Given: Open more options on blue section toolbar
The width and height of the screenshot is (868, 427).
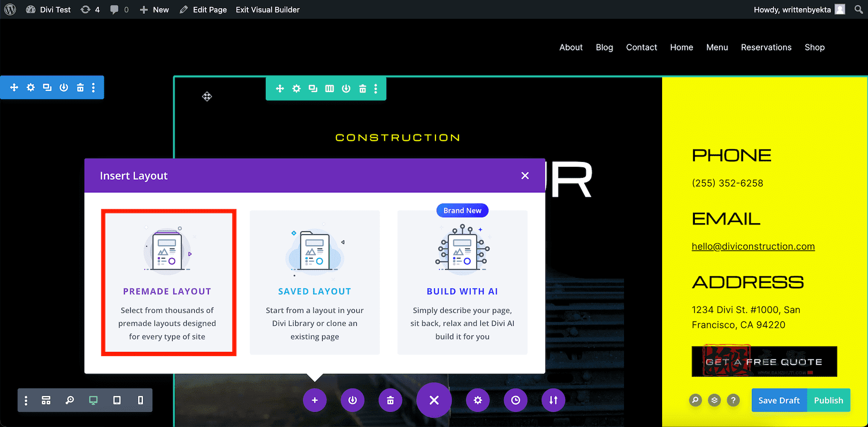Looking at the screenshot, I should tap(94, 88).
